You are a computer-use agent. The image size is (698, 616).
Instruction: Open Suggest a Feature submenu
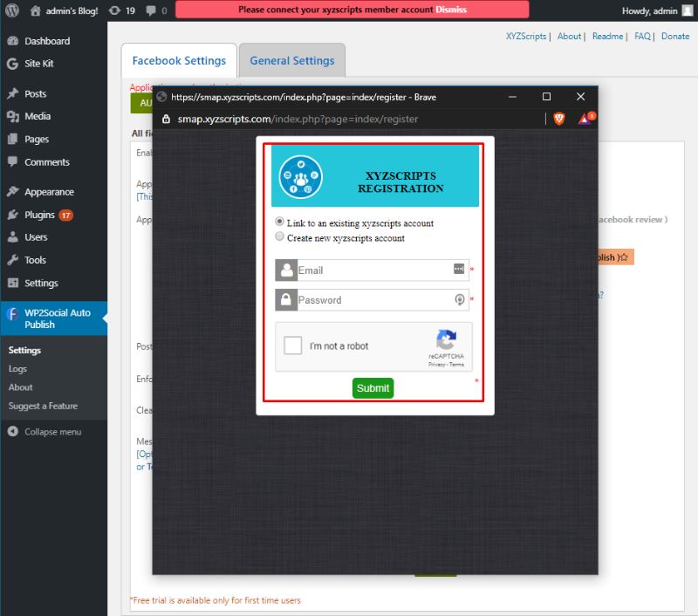(43, 406)
